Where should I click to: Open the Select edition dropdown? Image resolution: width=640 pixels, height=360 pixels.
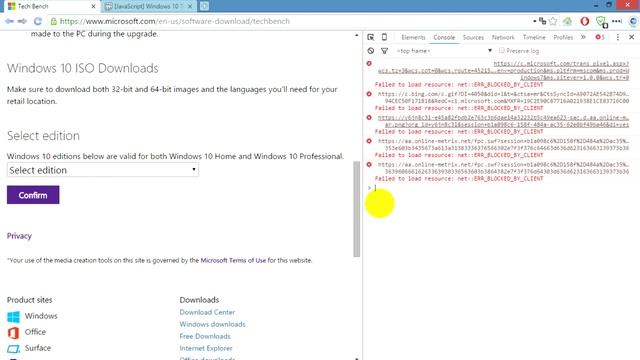(103, 170)
